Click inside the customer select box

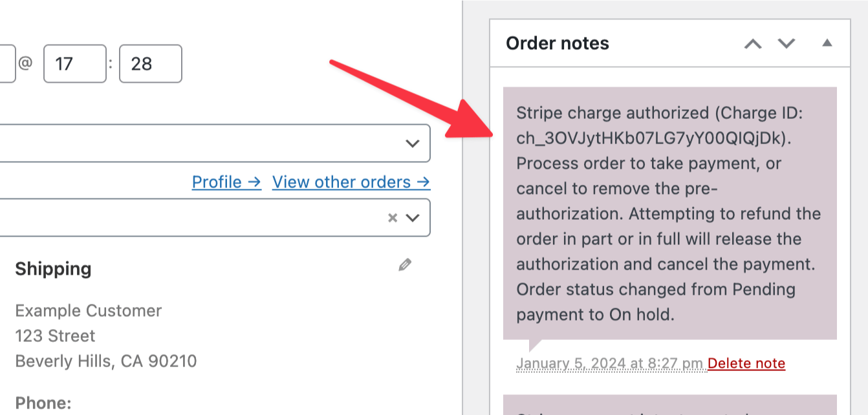[x=194, y=218]
